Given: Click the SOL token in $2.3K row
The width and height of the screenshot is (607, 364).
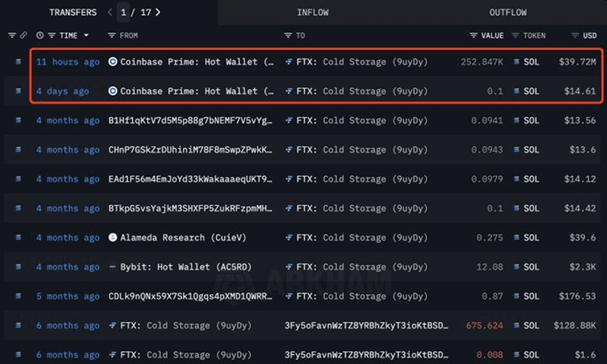Looking at the screenshot, I should [531, 267].
